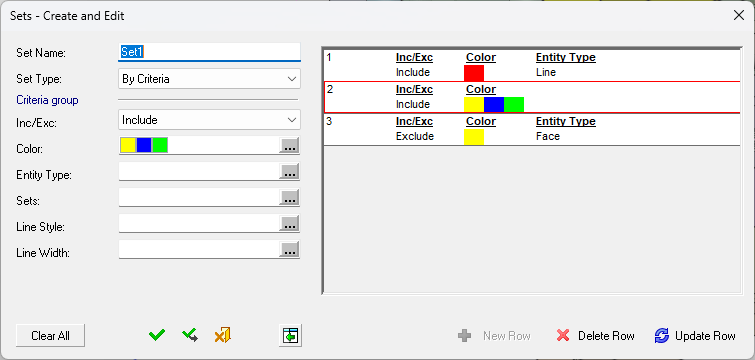This screenshot has width=755, height=360.
Task: Click the Set Name input field
Action: [x=209, y=52]
